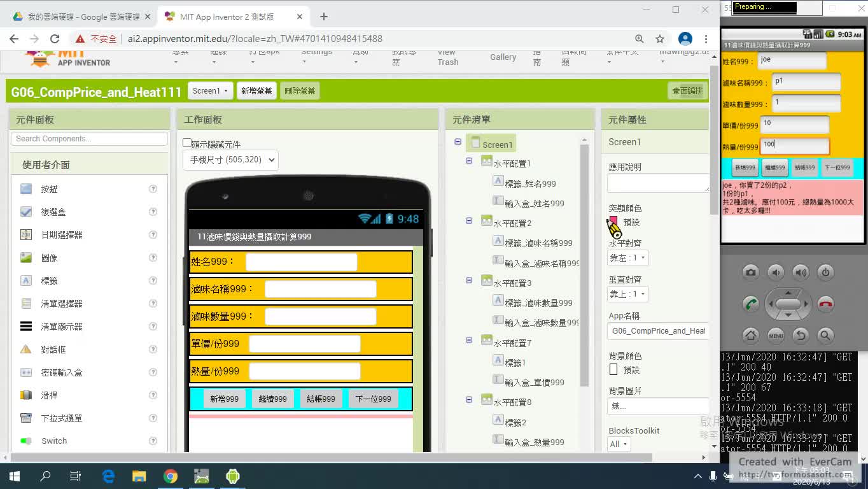
Task: Click 新增999 button in the designer phone
Action: click(224, 399)
